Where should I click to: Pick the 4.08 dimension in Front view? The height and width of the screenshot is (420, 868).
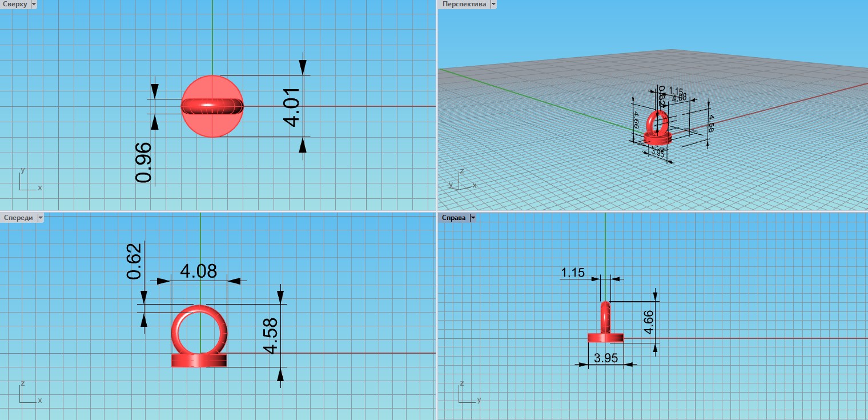pyautogui.click(x=198, y=270)
